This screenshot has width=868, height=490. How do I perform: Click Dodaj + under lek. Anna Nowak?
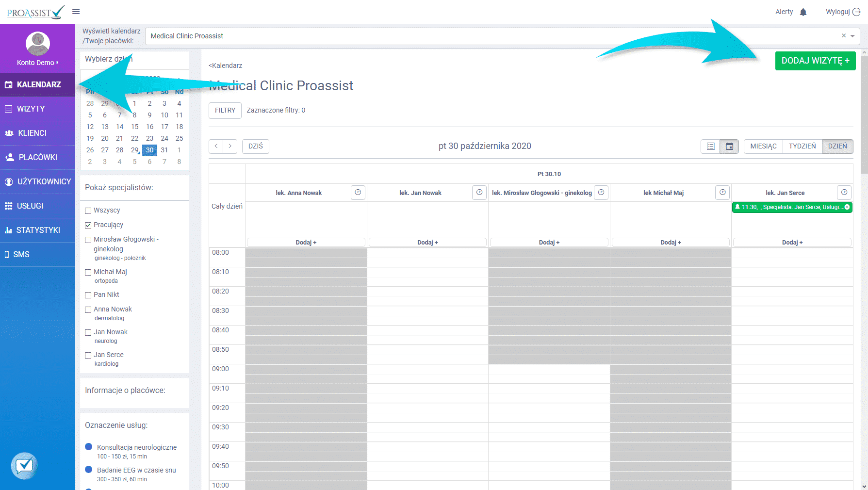(306, 242)
